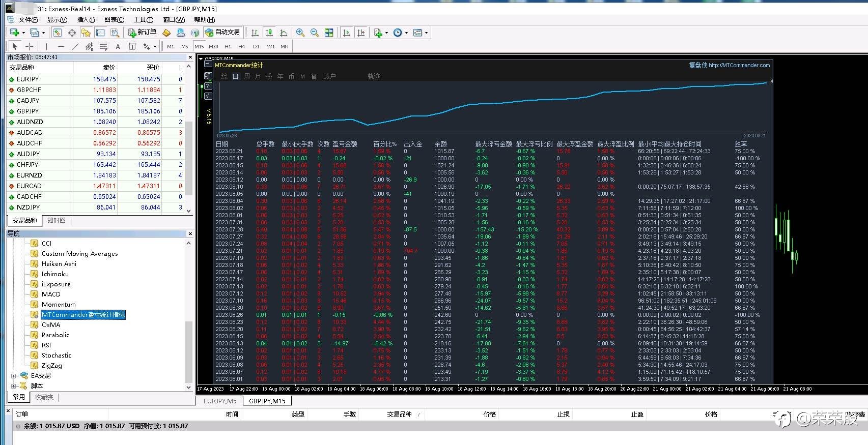Open the 工具 Tools menu
The width and height of the screenshot is (868, 445).
pyautogui.click(x=144, y=20)
